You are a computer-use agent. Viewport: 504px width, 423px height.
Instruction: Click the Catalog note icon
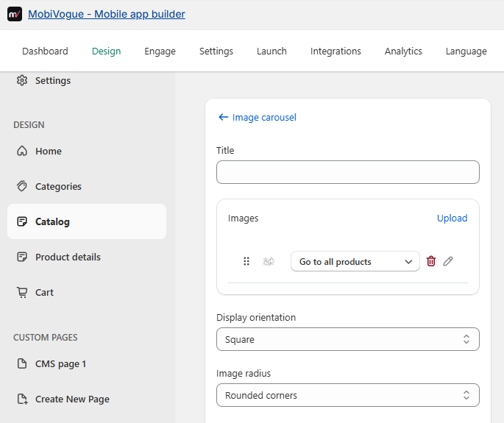(22, 221)
